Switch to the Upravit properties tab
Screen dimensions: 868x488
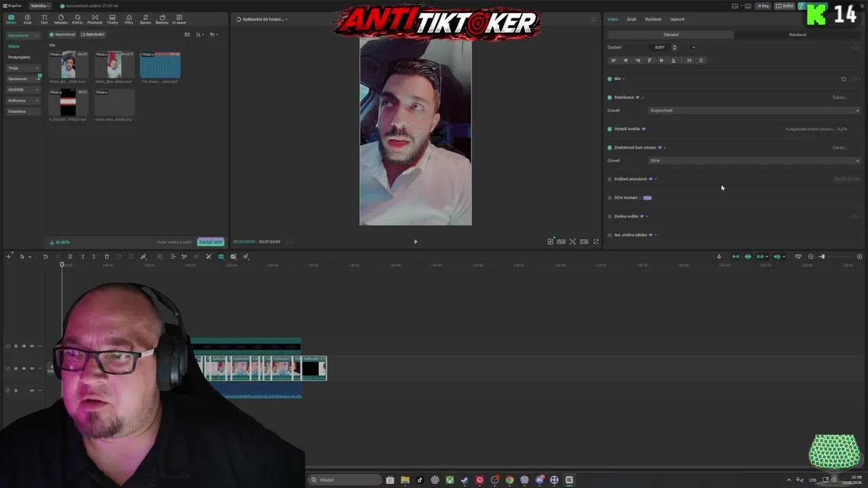coord(677,19)
